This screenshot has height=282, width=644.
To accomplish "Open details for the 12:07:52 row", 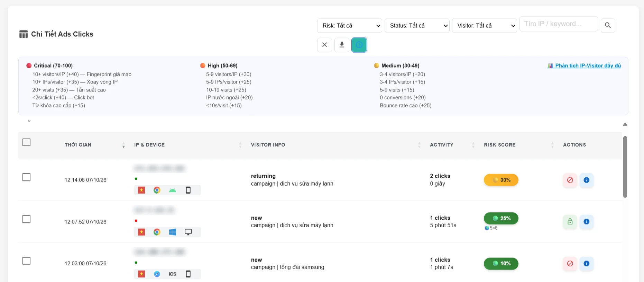I will (587, 222).
